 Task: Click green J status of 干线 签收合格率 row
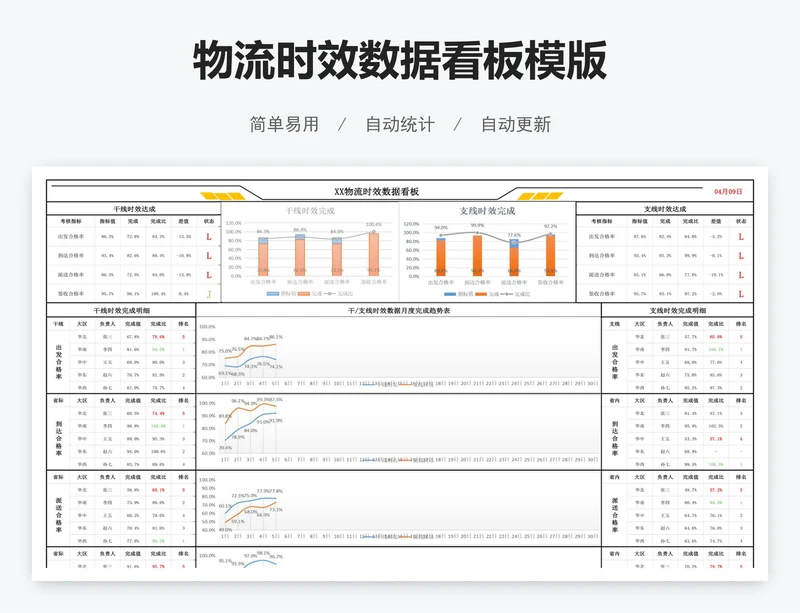point(209,294)
